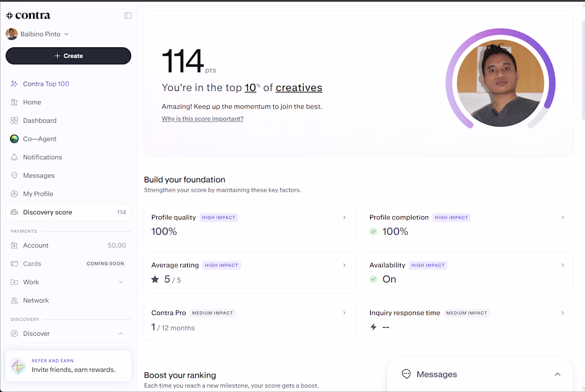Collapse the Discover section chevron
Screen dimensions: 585x392
pyautogui.click(x=121, y=334)
